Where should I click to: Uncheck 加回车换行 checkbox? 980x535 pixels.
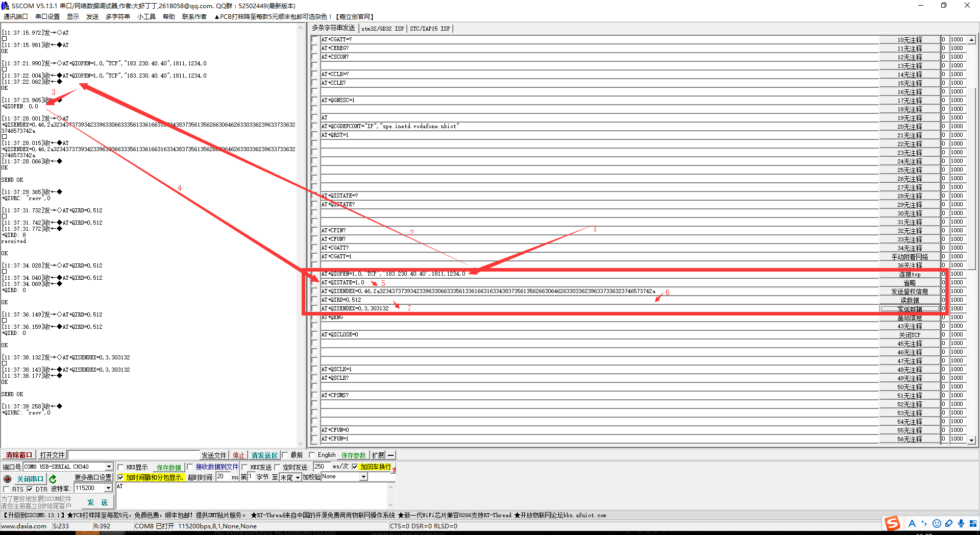coord(355,467)
